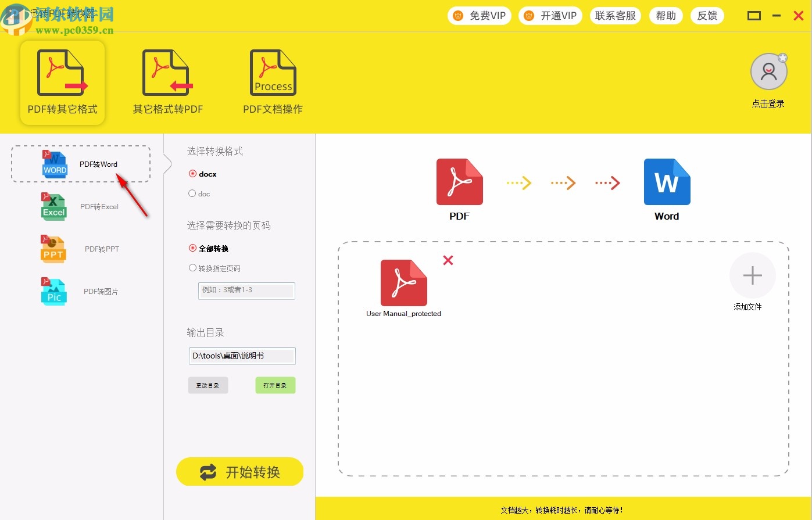Select the docx output format
Screen dimensions: 812x520
point(192,174)
